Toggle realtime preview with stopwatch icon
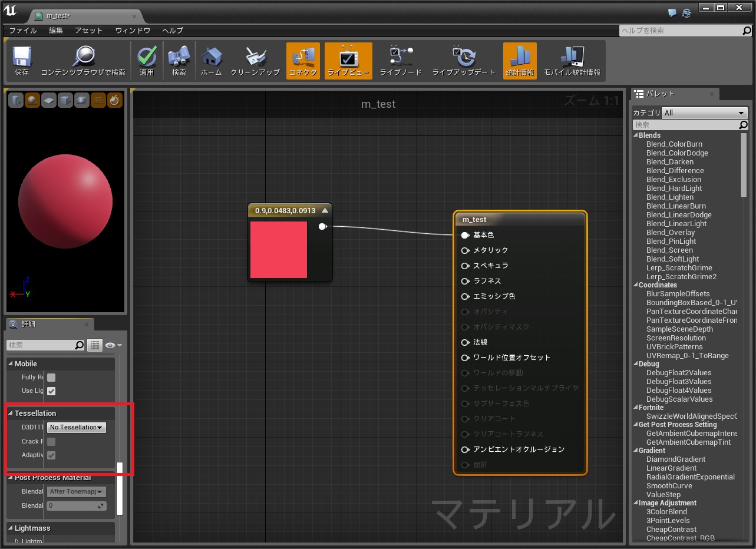 [114, 100]
